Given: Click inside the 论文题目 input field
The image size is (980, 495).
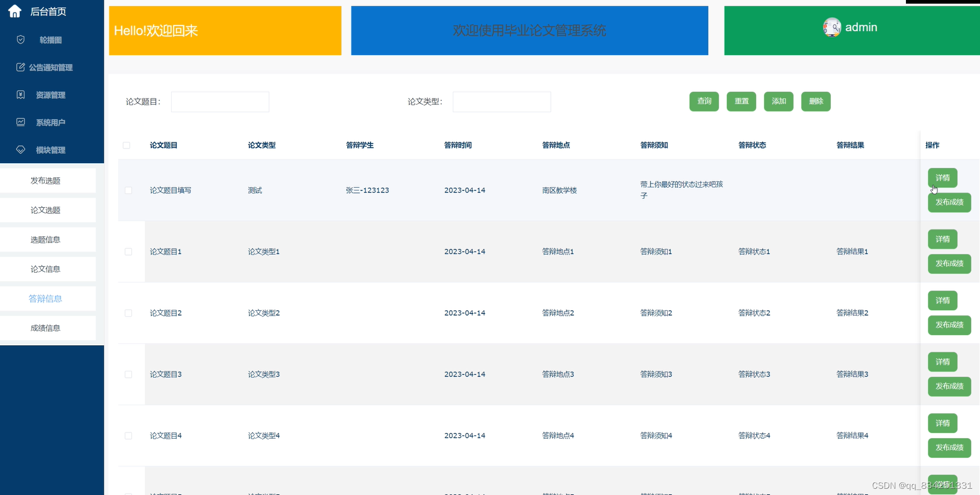Looking at the screenshot, I should [x=220, y=101].
